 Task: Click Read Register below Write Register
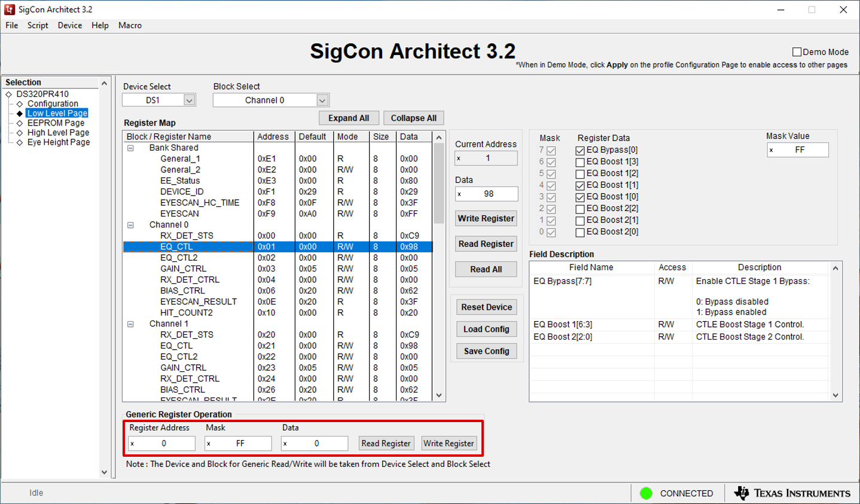pos(486,244)
